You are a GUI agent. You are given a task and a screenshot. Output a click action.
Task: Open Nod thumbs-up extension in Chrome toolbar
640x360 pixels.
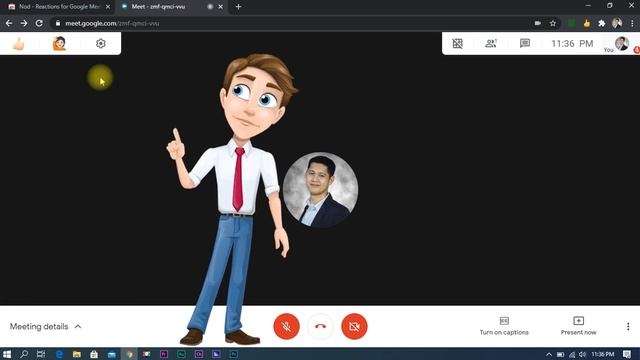pyautogui.click(x=587, y=23)
